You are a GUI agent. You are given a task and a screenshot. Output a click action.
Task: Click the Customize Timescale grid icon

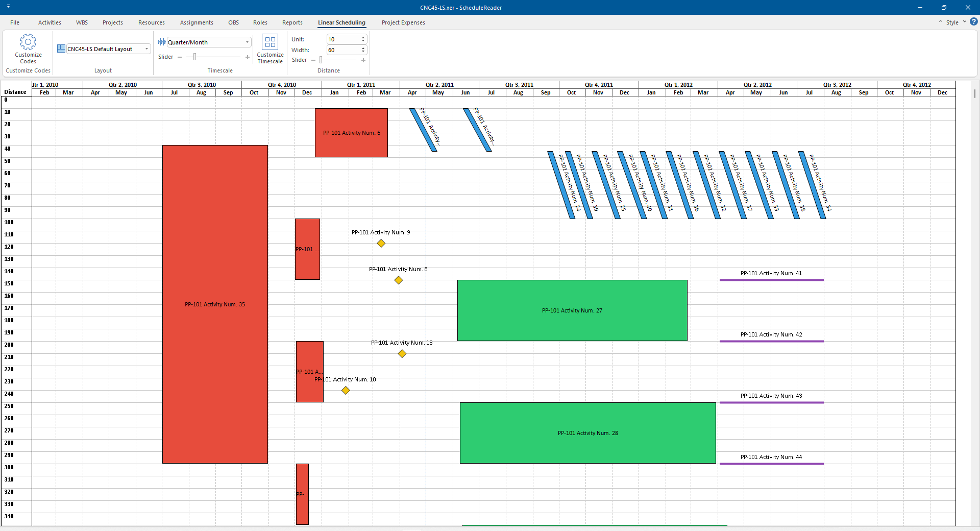[269, 42]
